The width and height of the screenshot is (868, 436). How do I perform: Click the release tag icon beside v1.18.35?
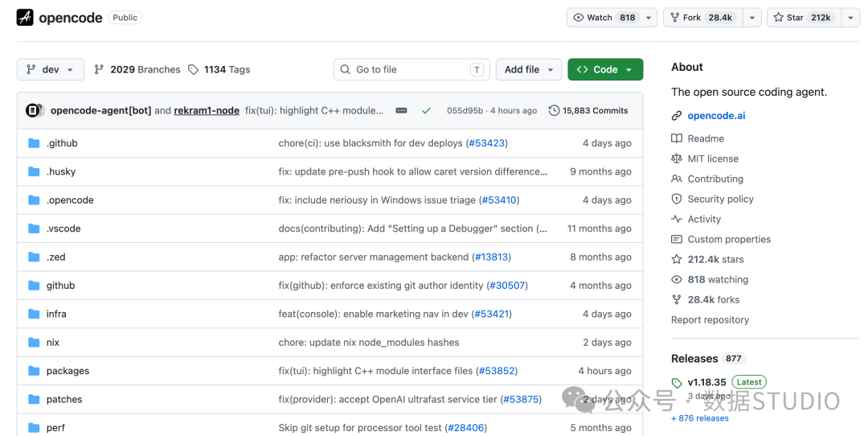pos(677,383)
